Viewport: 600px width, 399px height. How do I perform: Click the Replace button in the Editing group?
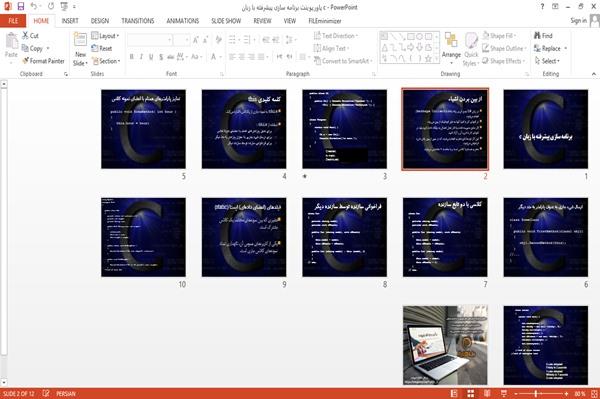tap(548, 48)
